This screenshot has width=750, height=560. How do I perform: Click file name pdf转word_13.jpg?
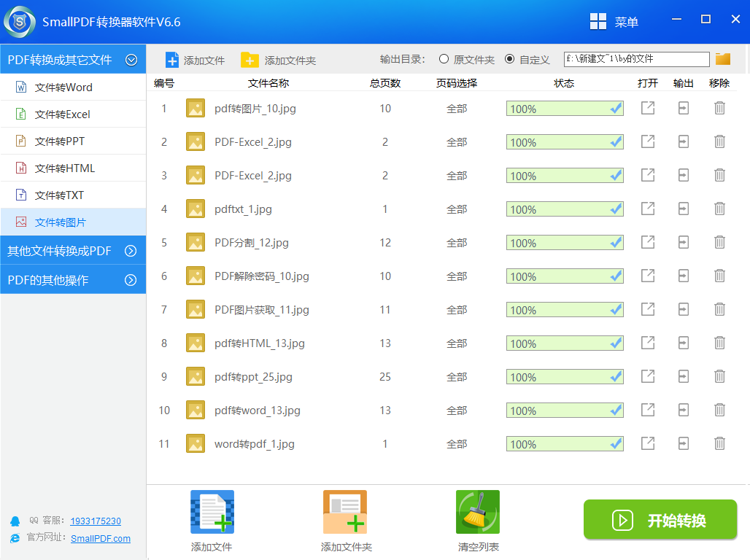(x=258, y=411)
